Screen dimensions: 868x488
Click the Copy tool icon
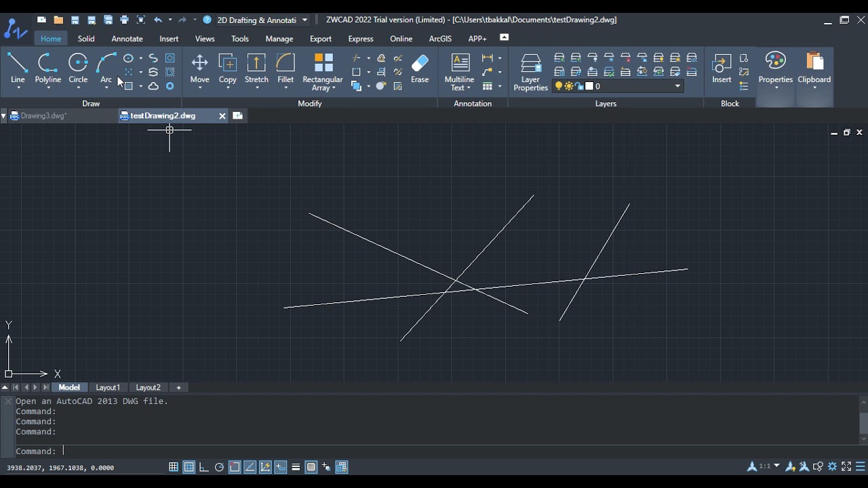coord(228,64)
